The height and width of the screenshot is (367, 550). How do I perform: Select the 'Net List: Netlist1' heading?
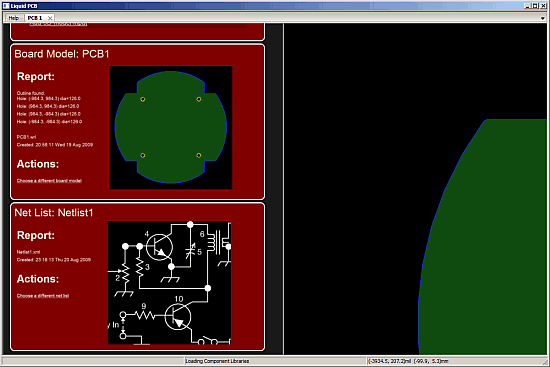(54, 213)
